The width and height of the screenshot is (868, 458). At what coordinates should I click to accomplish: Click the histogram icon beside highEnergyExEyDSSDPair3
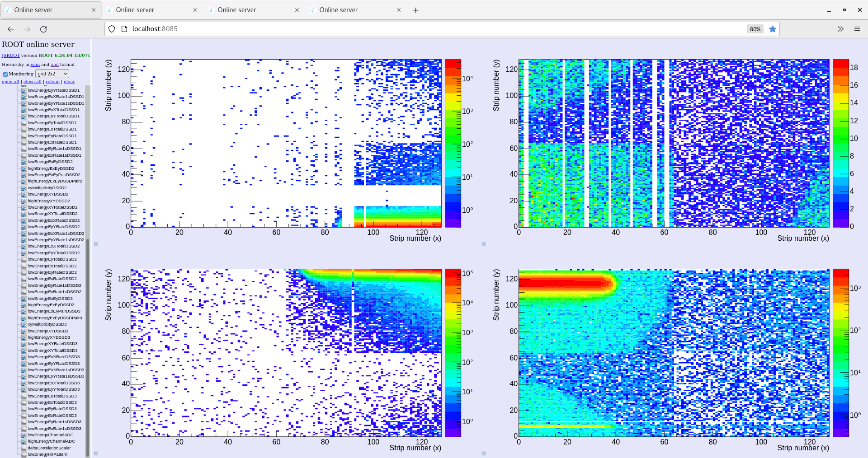tap(24, 318)
